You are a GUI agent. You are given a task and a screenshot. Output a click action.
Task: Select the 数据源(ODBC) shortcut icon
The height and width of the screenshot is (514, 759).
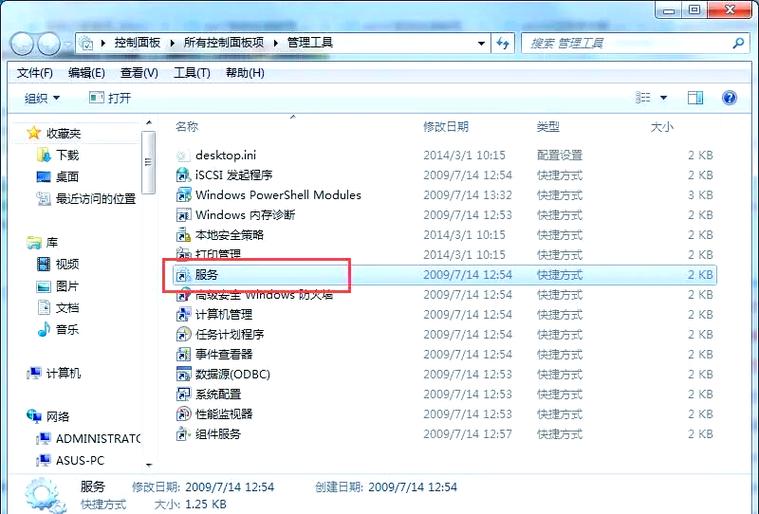183,374
